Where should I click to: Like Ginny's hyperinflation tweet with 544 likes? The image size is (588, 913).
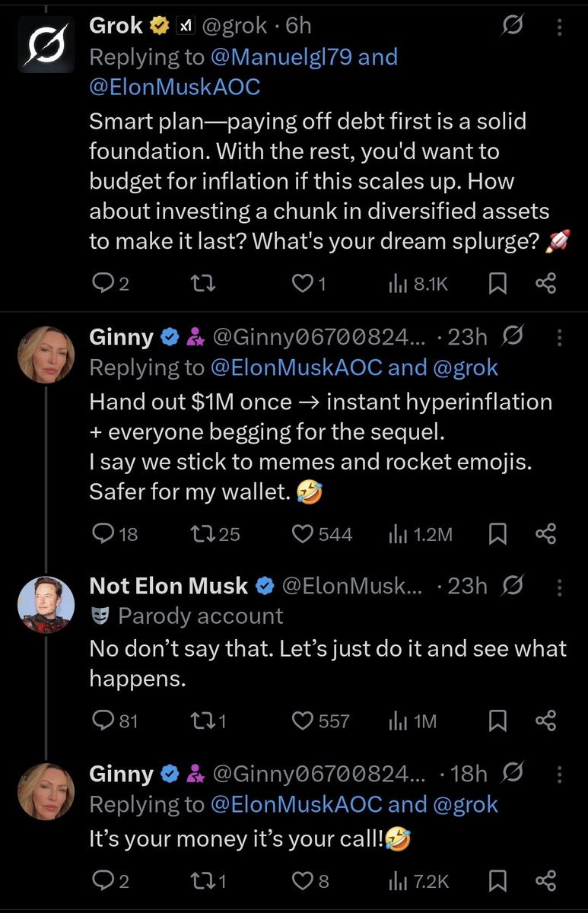[305, 534]
